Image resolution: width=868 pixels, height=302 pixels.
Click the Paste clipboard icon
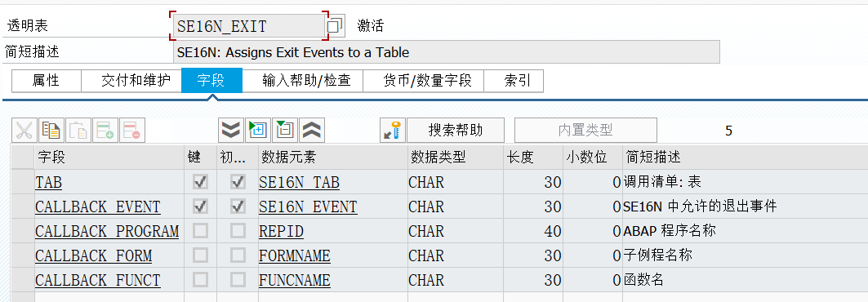point(78,131)
